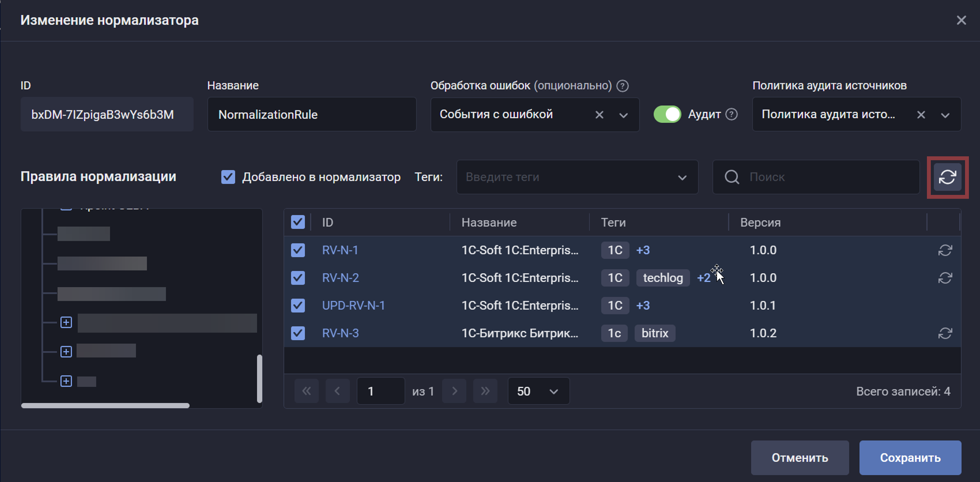Viewport: 980px width, 482px height.
Task: Toggle the select-all checkbox in table header
Action: click(x=298, y=222)
